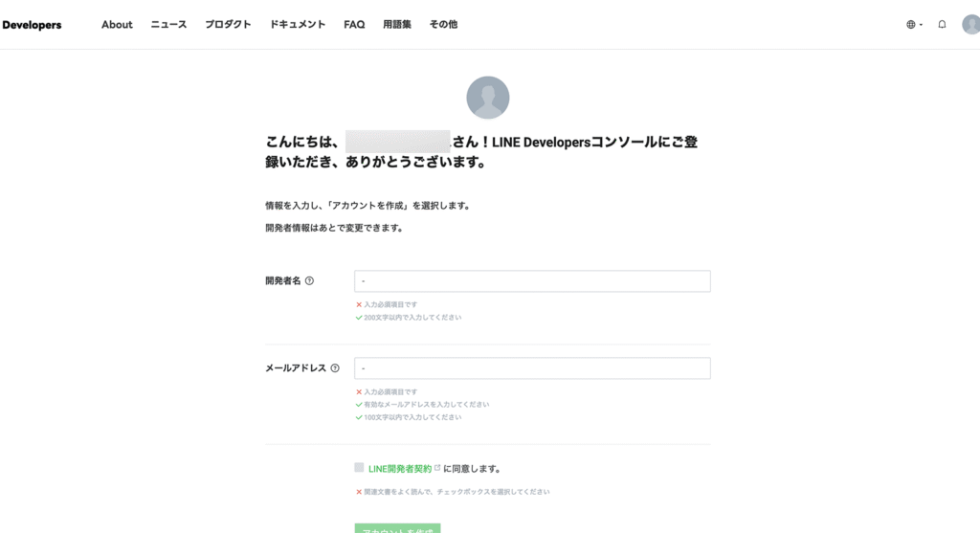Click the large profile picture placeholder
Image resolution: width=980 pixels, height=533 pixels.
487,98
